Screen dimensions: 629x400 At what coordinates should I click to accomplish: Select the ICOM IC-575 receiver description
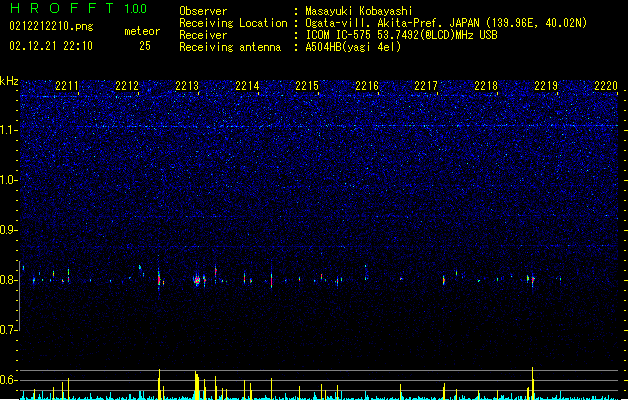[x=401, y=35]
